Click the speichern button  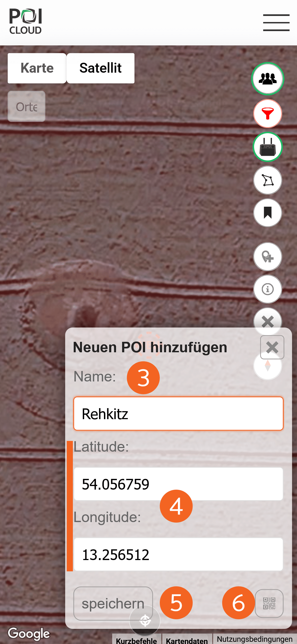coord(113,604)
